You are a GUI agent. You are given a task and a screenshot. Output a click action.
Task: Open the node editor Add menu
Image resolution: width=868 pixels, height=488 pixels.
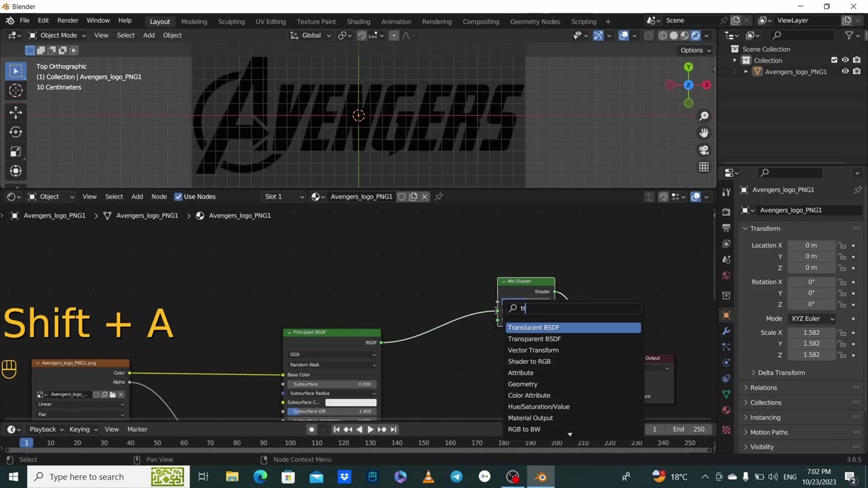click(137, 197)
